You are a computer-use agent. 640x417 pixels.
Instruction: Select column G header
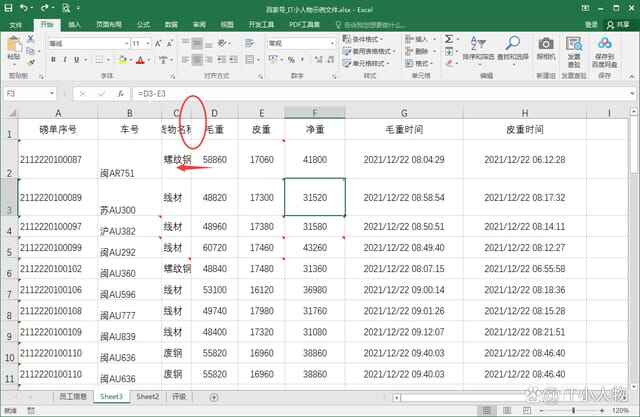coord(404,113)
